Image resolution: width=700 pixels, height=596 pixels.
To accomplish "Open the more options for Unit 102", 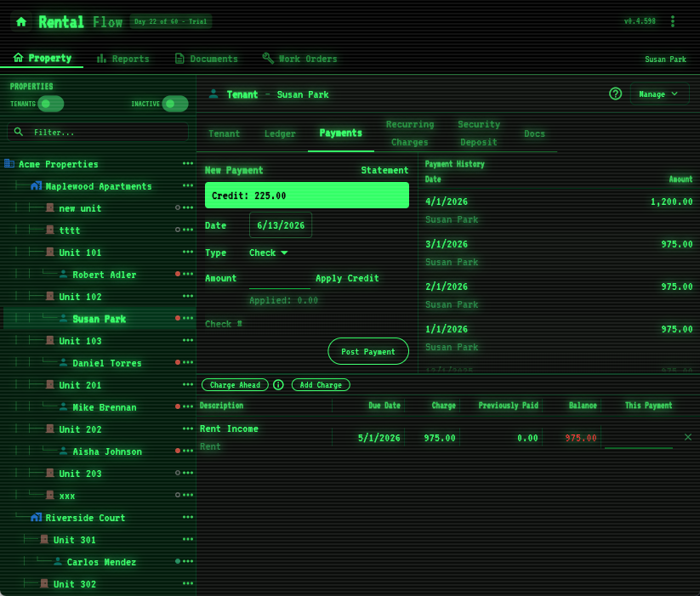I will click(x=188, y=296).
